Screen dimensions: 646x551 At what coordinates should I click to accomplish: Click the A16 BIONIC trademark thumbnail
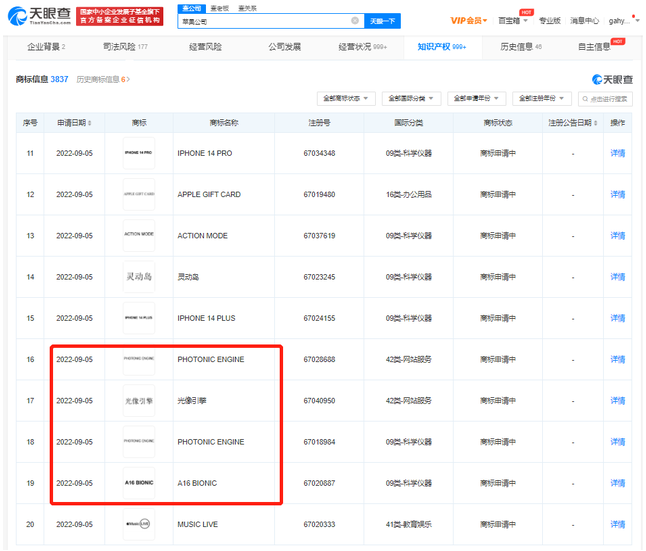[139, 483]
